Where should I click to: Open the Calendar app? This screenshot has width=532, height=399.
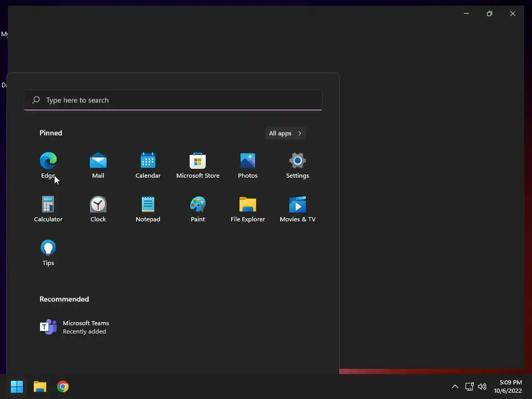(x=148, y=166)
